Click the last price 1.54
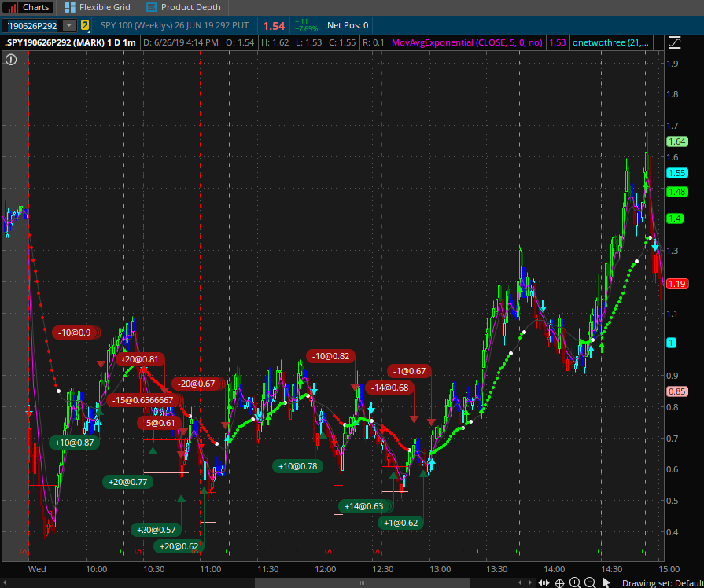 coord(274,26)
